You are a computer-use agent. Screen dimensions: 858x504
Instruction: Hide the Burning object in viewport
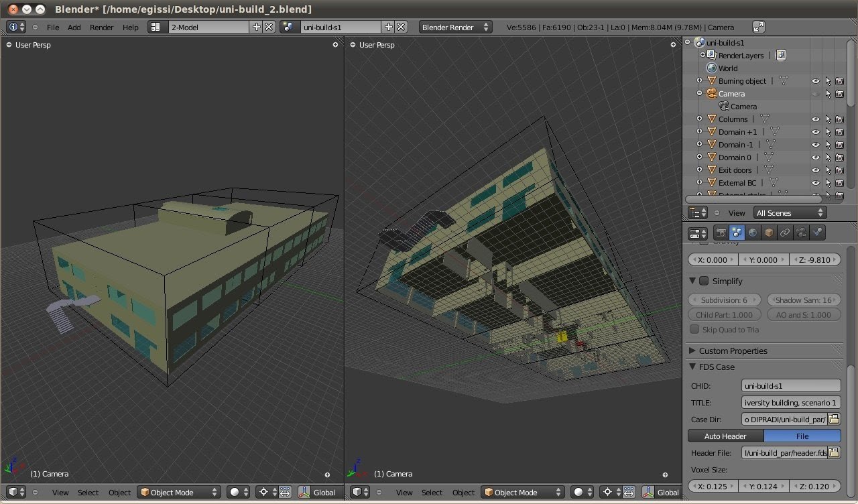(816, 81)
